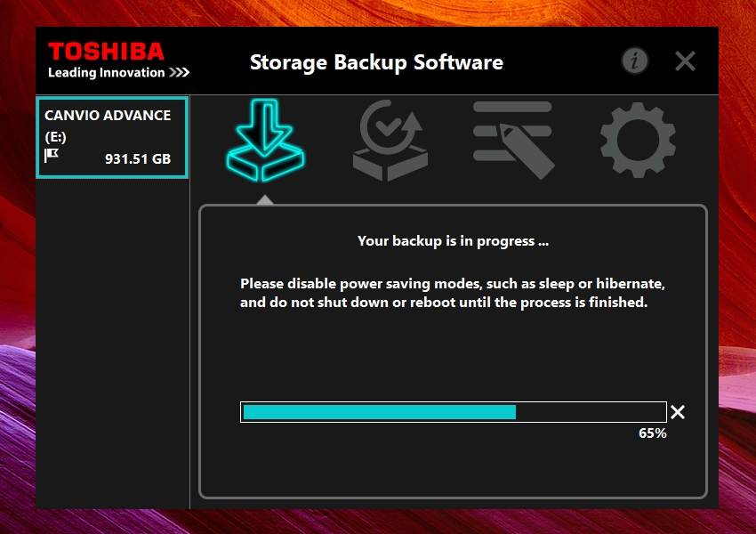Click empty sidebar area below drive list

click(112, 343)
